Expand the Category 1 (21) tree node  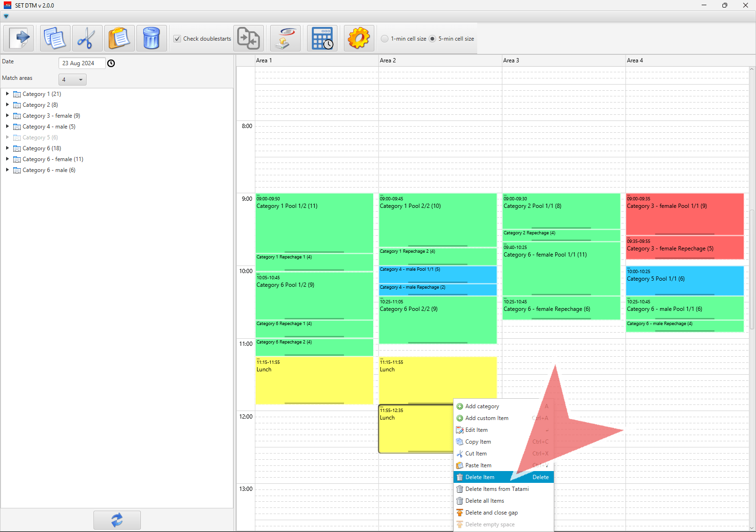click(x=8, y=94)
